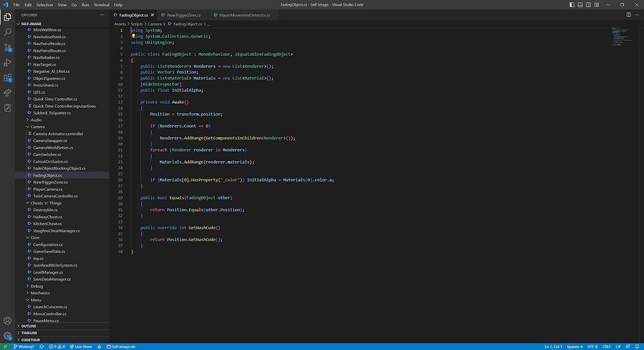Viewport: 644px width, 350px height.
Task: Click the Visual Studio Code logo icon
Action: coord(6,5)
